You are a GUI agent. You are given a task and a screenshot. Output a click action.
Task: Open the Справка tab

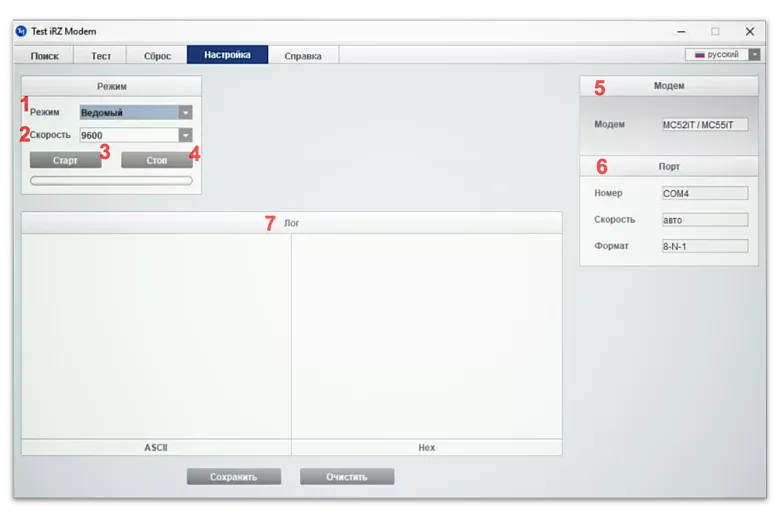tap(303, 56)
